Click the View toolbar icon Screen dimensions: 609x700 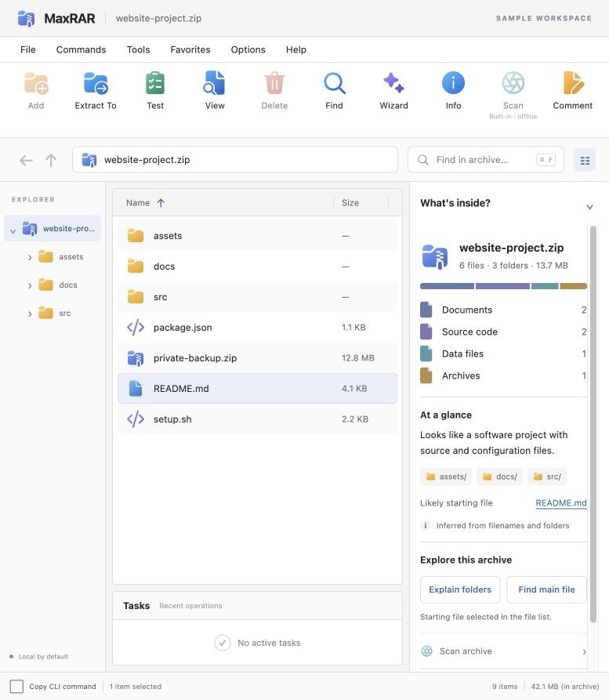(215, 83)
